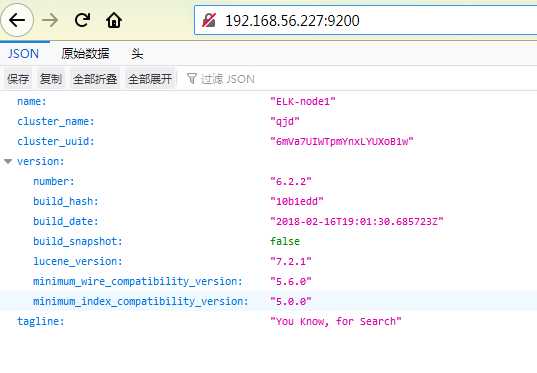Reload the page with the refresh icon
Viewport: 537px width, 373px height.
click(83, 20)
